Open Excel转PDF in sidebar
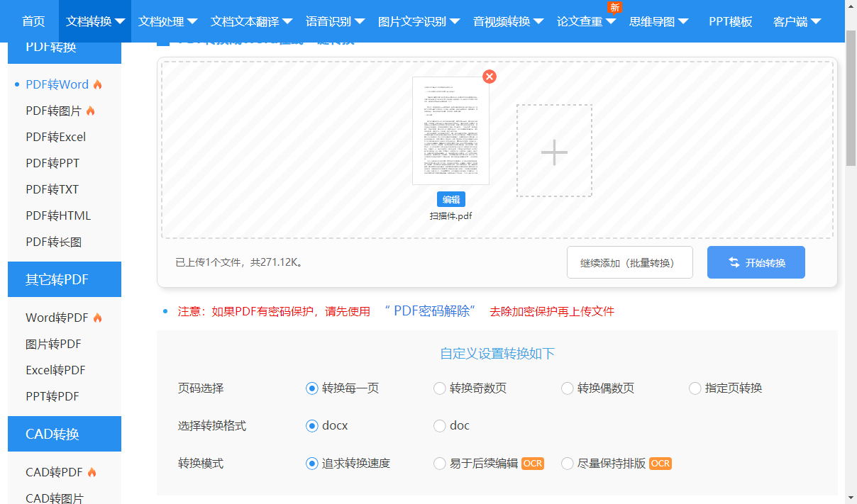Image resolution: width=857 pixels, height=504 pixels. pyautogui.click(x=55, y=370)
